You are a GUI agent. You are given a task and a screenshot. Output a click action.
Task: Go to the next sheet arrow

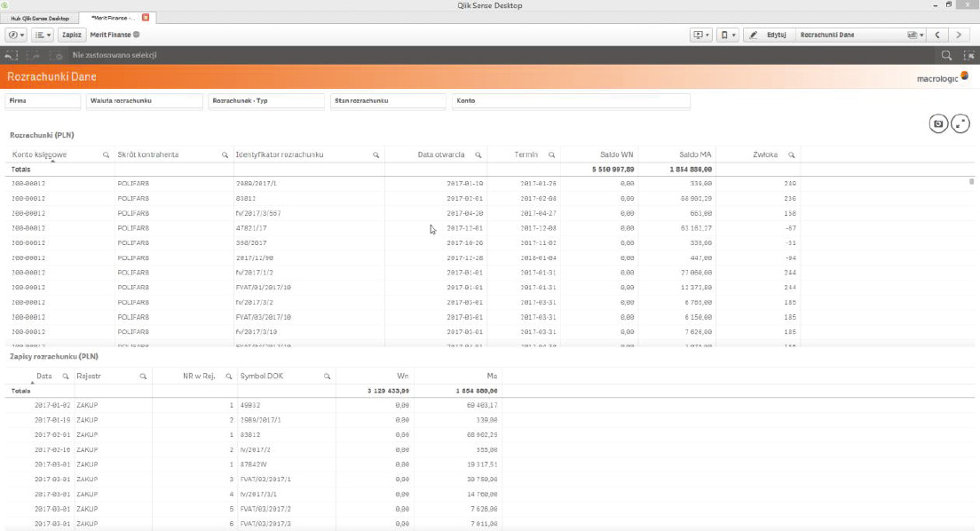(x=958, y=35)
